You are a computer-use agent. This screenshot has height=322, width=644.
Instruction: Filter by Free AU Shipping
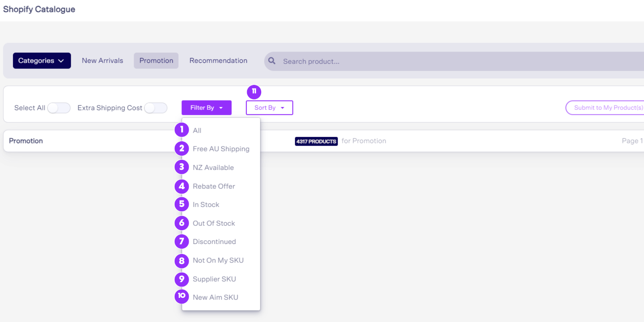tap(221, 149)
